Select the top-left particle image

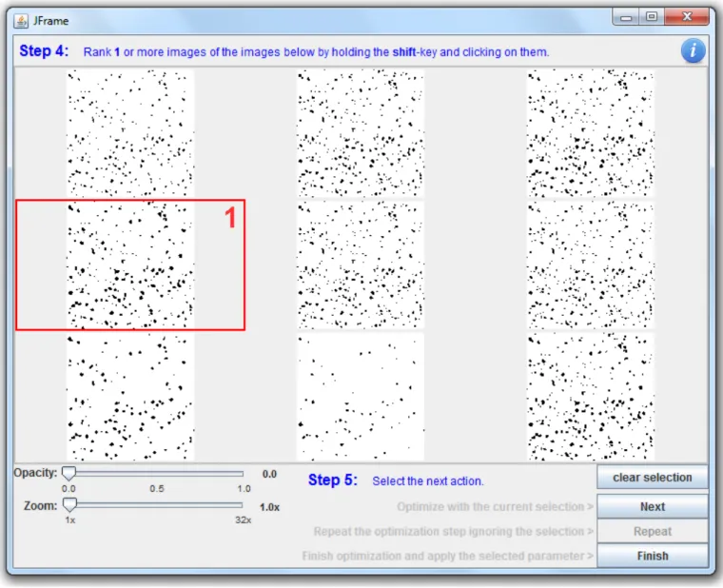(130, 134)
